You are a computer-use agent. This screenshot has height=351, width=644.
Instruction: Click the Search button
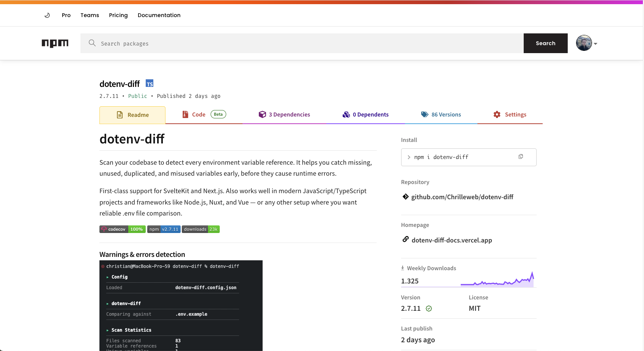point(546,43)
